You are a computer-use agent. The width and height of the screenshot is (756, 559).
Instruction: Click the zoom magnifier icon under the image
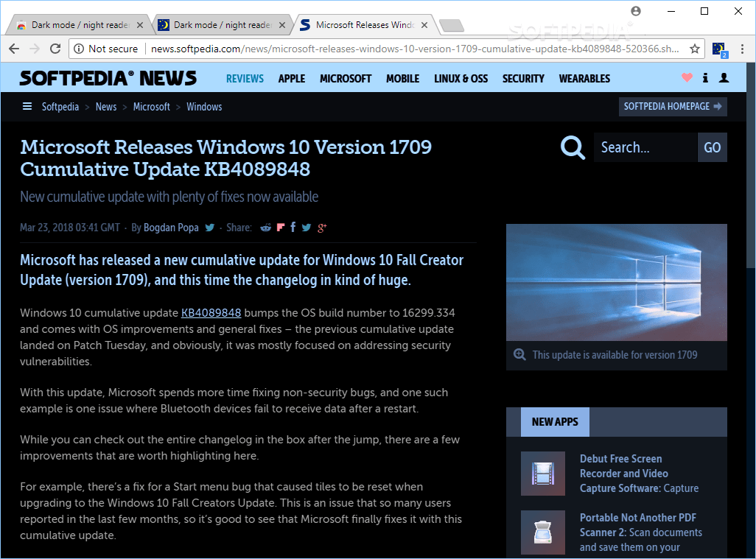(519, 355)
